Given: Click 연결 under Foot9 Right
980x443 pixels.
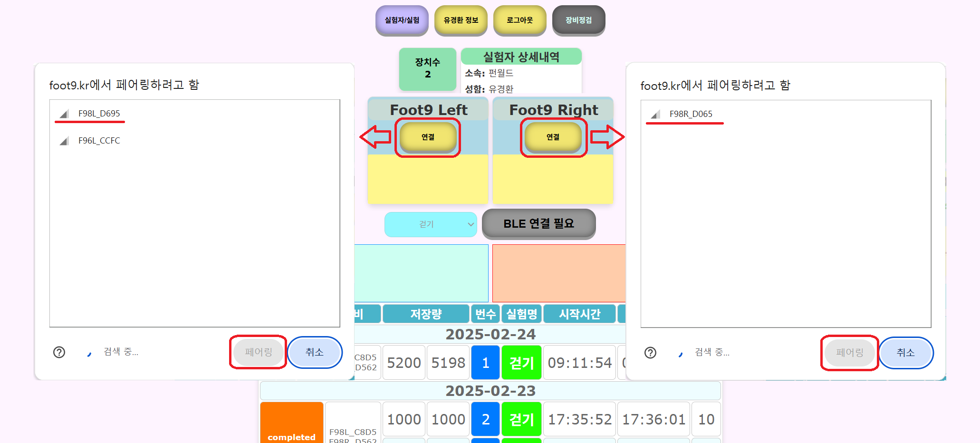Looking at the screenshot, I should pos(553,137).
